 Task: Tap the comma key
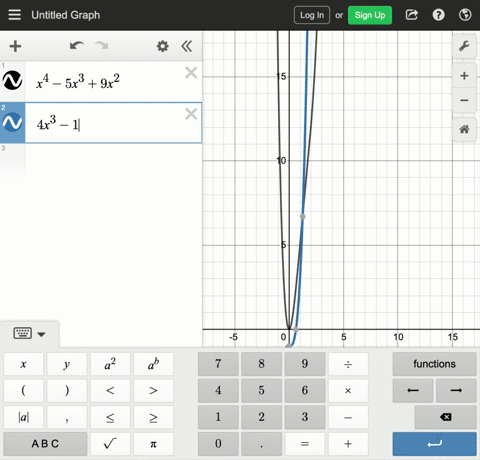(67, 417)
